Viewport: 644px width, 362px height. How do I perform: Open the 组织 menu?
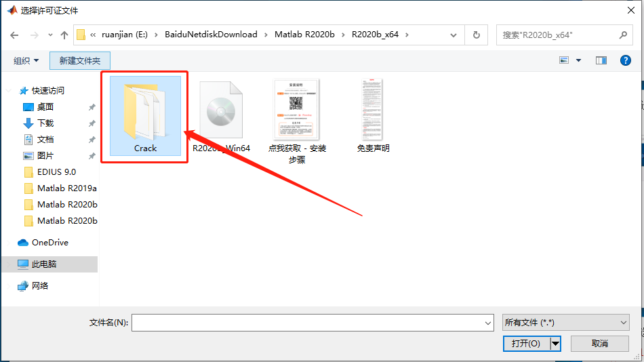click(26, 61)
